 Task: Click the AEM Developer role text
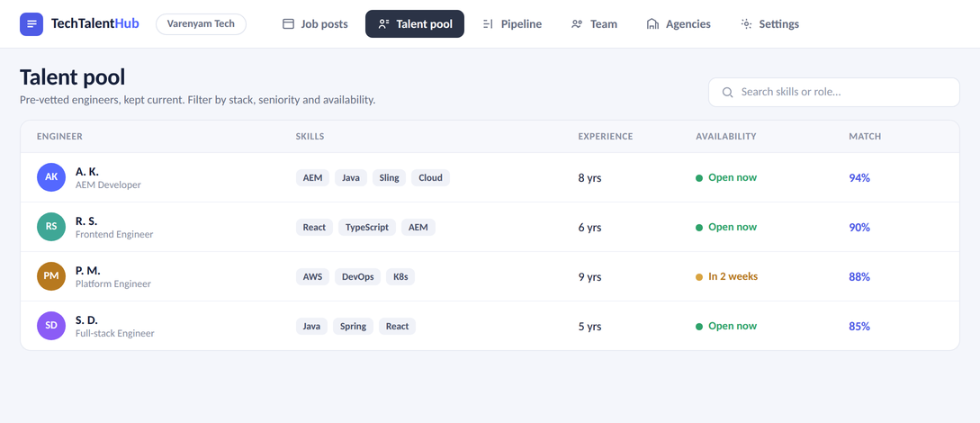click(x=108, y=184)
